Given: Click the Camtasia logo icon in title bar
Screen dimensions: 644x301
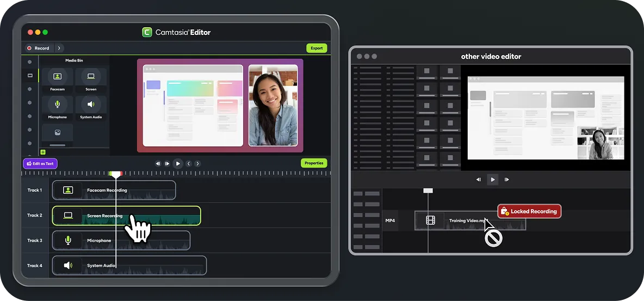Looking at the screenshot, I should [x=147, y=32].
